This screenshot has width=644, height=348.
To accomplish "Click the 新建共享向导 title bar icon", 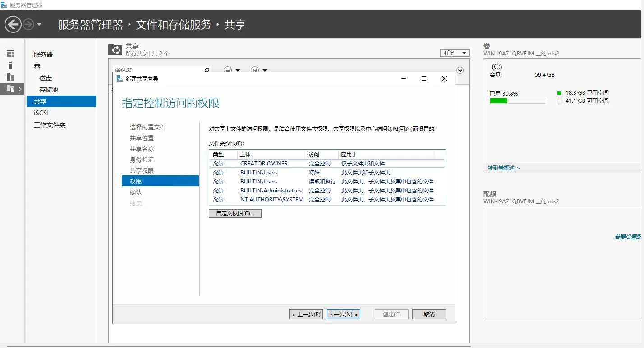I will click(120, 78).
